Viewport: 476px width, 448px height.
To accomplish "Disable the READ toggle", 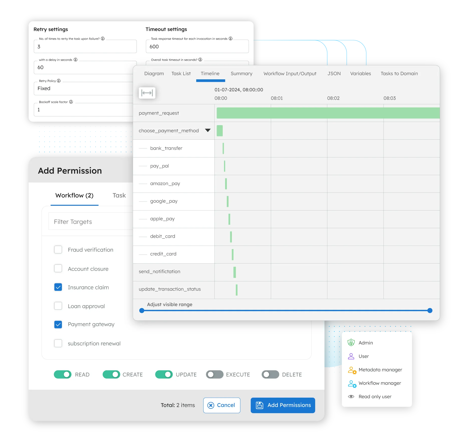I will click(x=62, y=374).
